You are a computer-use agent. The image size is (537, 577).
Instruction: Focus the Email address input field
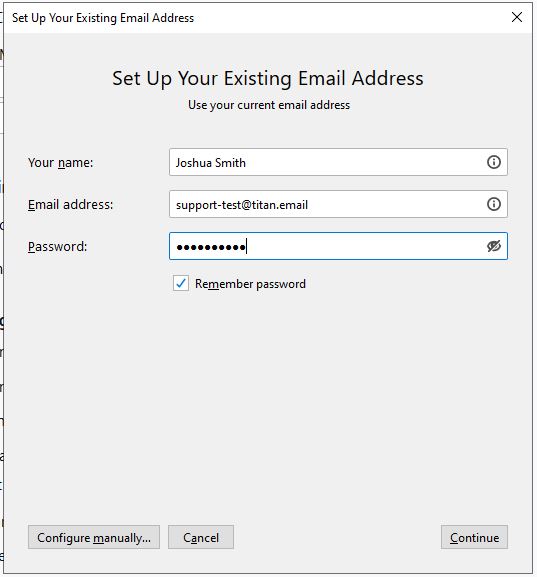pos(338,204)
